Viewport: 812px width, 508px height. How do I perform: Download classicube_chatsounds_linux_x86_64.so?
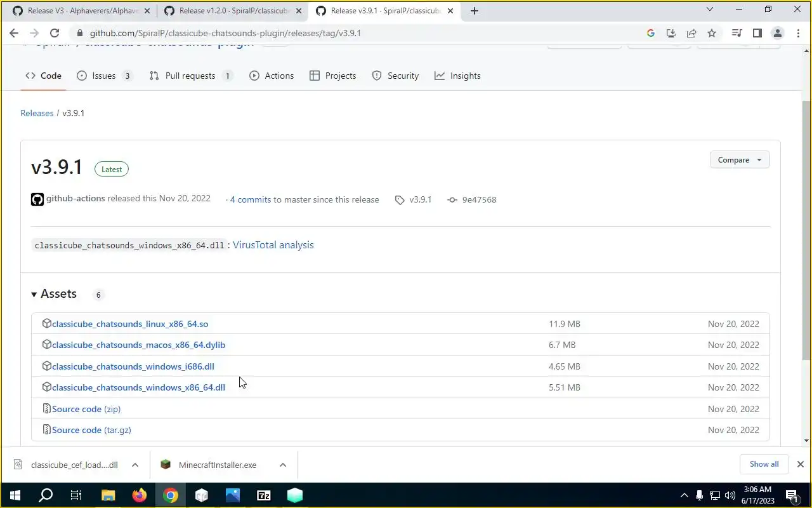coord(130,324)
